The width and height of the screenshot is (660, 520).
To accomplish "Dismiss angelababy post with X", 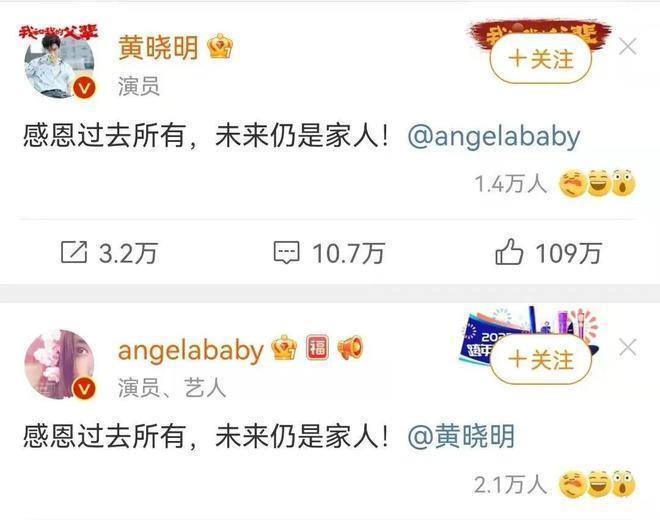I will pyautogui.click(x=628, y=348).
